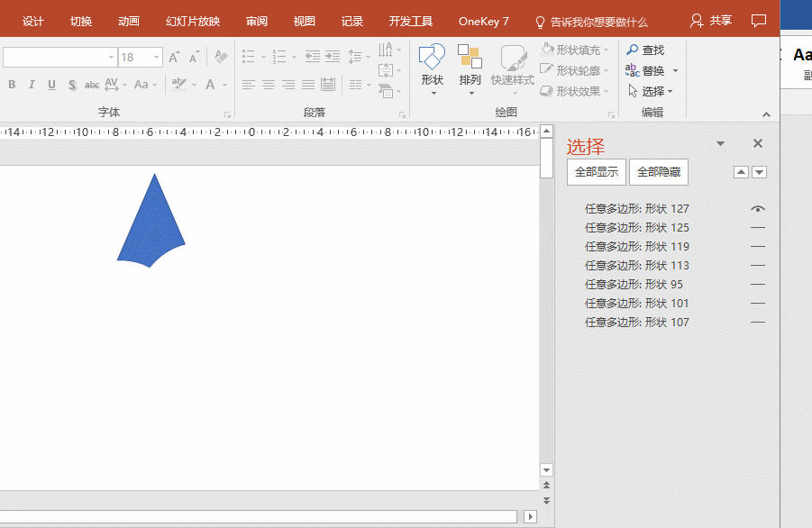
Task: Switch to the 动画 (Animations) tab
Action: [129, 21]
